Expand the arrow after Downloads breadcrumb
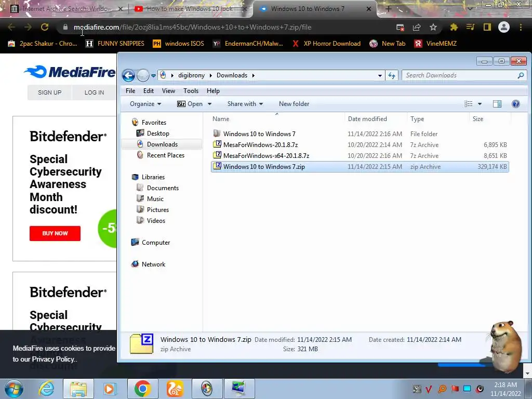The image size is (532, 399). (x=254, y=76)
